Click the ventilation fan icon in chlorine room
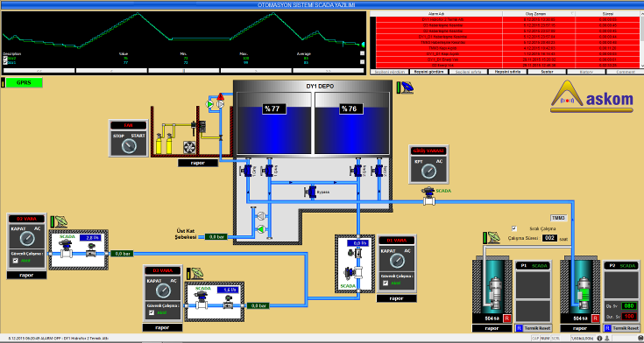Screen dimensions: 644x343 pos(189,147)
